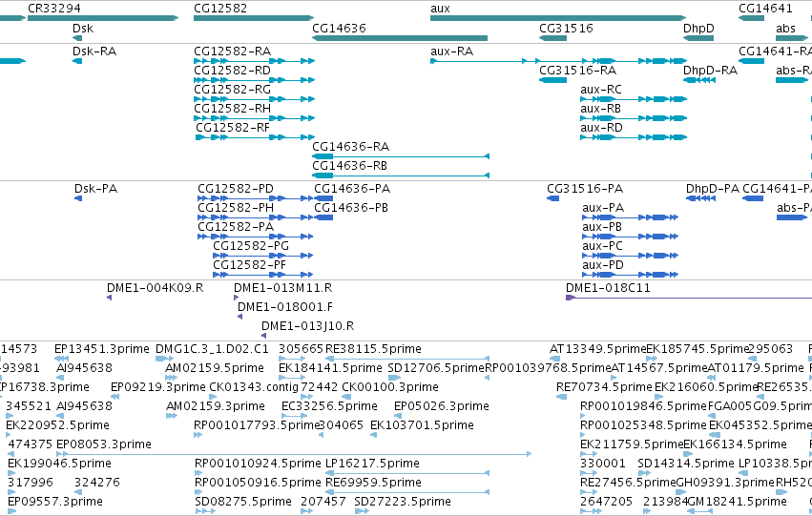Click the CG31516-RA transcript label
The height and width of the screenshot is (516, 812).
point(577,71)
